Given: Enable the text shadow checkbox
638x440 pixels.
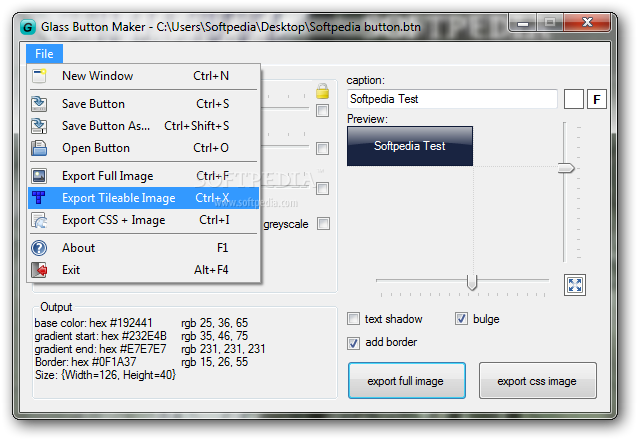Looking at the screenshot, I should click(353, 319).
